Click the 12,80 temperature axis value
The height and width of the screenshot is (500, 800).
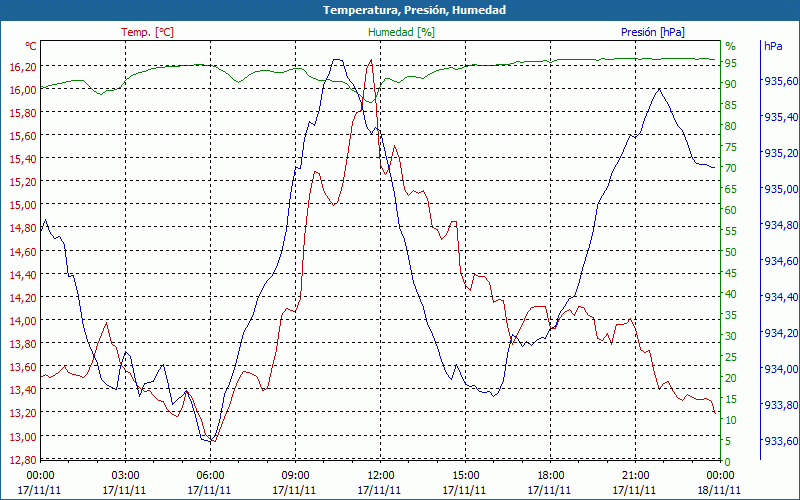23,460
